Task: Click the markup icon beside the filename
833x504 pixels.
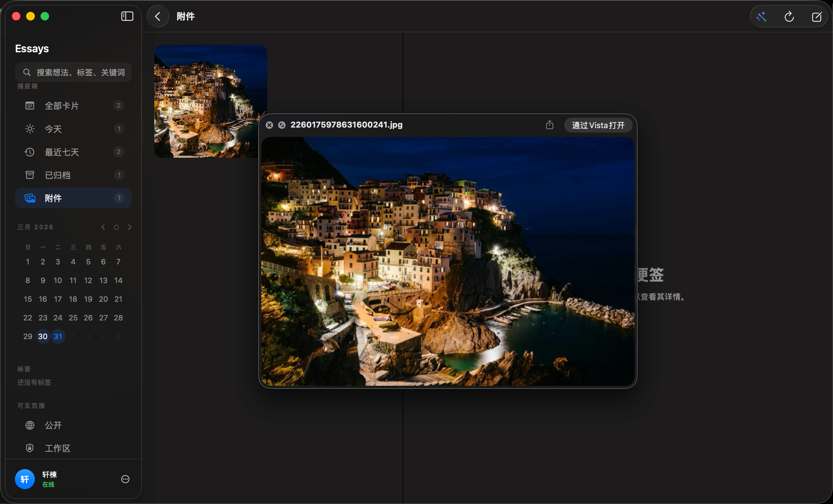Action: [282, 125]
